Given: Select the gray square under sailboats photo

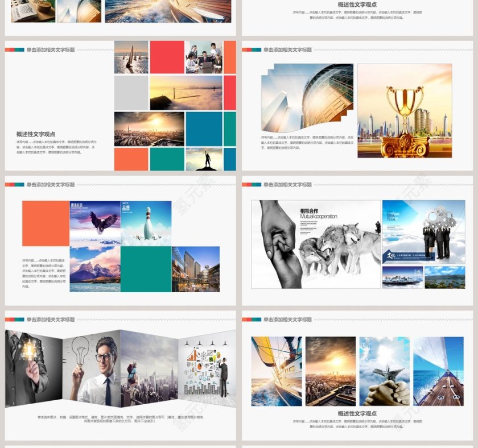Looking at the screenshot, I should pos(131,93).
